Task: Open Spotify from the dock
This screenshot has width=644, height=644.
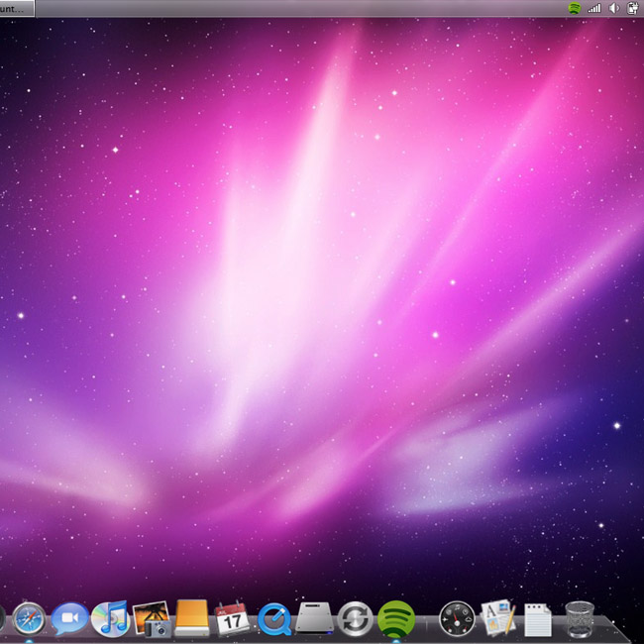Action: coord(395,618)
